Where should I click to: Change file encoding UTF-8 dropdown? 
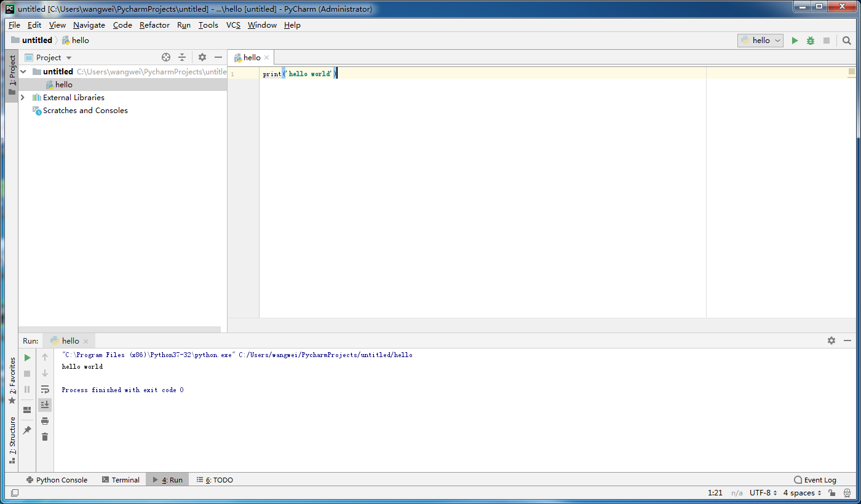763,493
